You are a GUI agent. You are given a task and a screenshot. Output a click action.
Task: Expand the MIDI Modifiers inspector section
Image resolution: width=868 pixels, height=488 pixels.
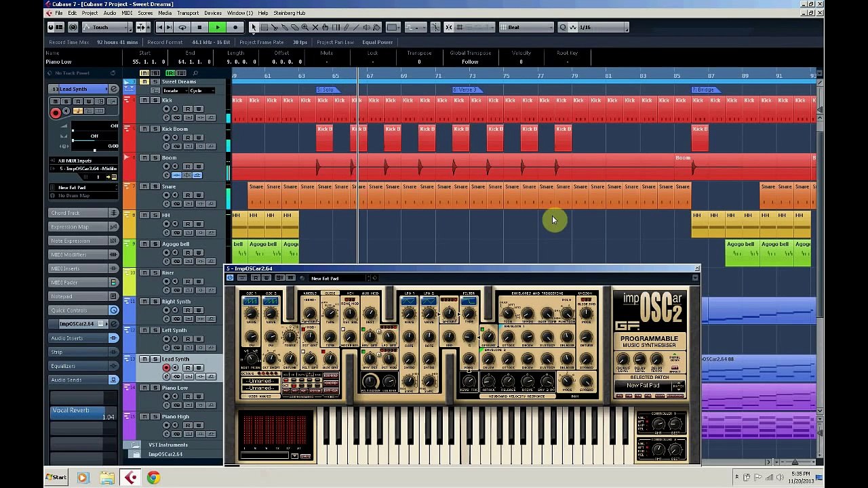pos(83,255)
